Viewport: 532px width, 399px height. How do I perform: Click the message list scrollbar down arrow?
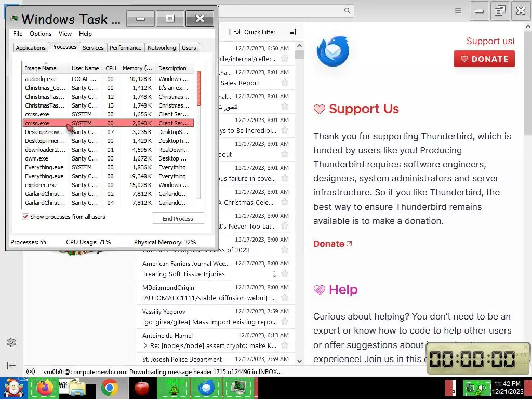(299, 361)
